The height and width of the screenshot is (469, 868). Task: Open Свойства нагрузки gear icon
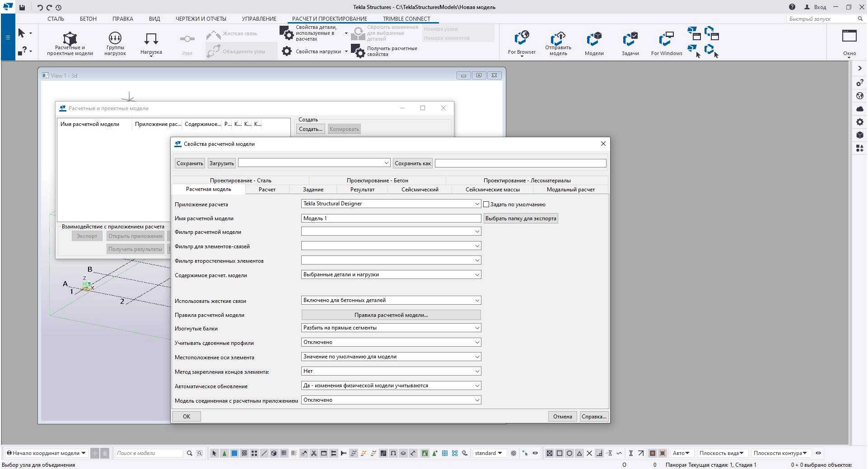287,51
